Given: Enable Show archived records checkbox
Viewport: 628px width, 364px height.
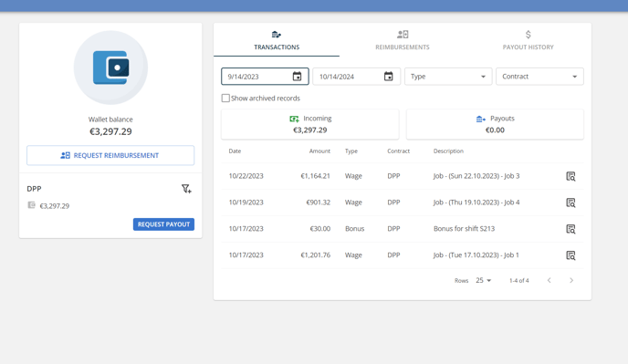Looking at the screenshot, I should (225, 99).
